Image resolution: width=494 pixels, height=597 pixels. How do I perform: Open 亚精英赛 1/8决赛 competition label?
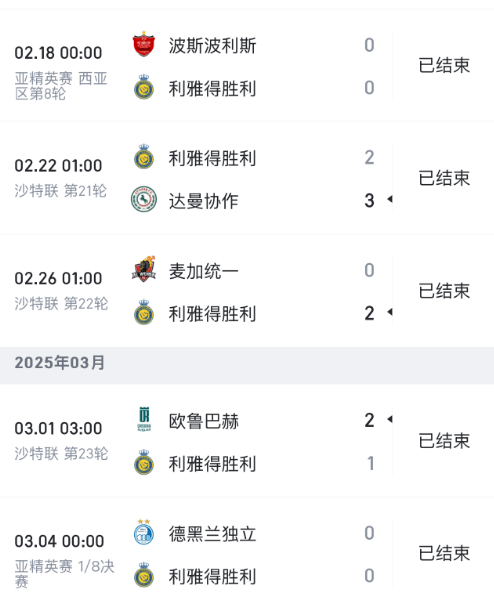pyautogui.click(x=64, y=574)
